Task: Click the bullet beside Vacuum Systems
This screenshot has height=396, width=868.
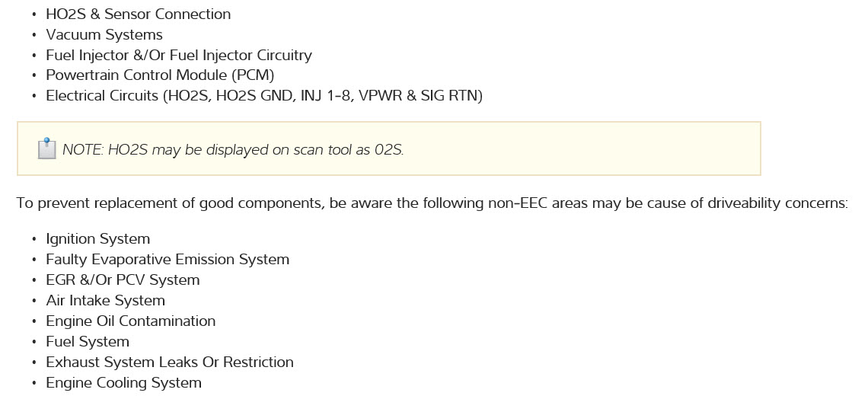Action: pos(34,36)
